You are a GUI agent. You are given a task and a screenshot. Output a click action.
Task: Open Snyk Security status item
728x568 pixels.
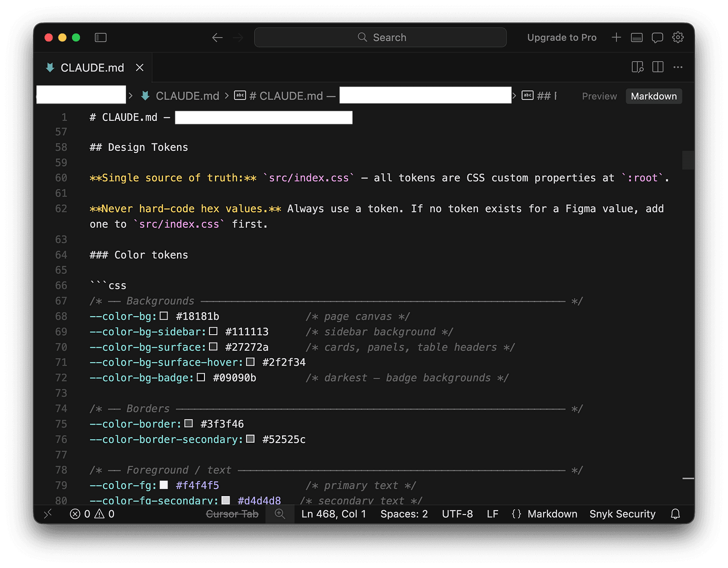(x=622, y=514)
